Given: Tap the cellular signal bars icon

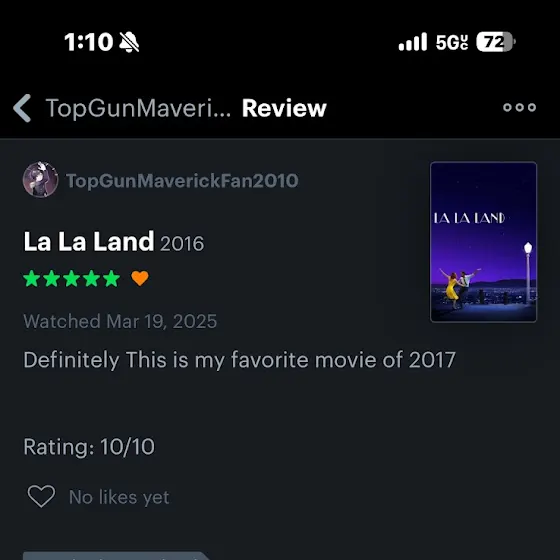Looking at the screenshot, I should pyautogui.click(x=412, y=42).
